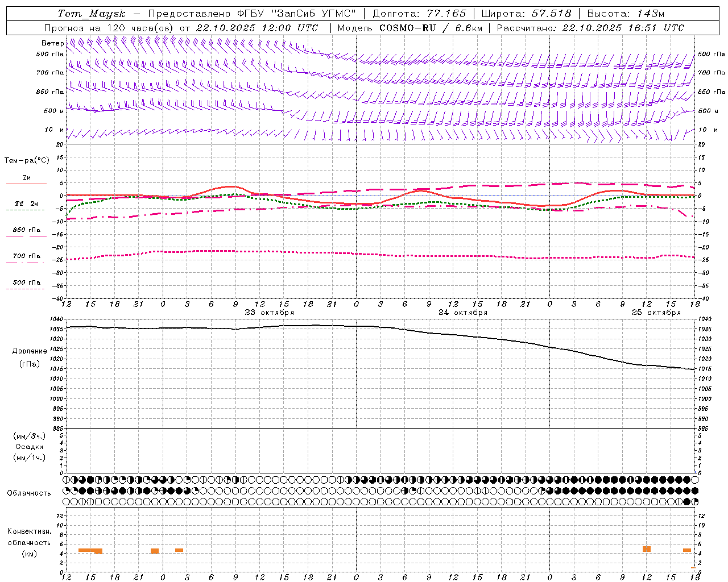The width and height of the screenshot is (728, 582).
Task: Click the Давление pressure panel label
Action: (x=30, y=351)
